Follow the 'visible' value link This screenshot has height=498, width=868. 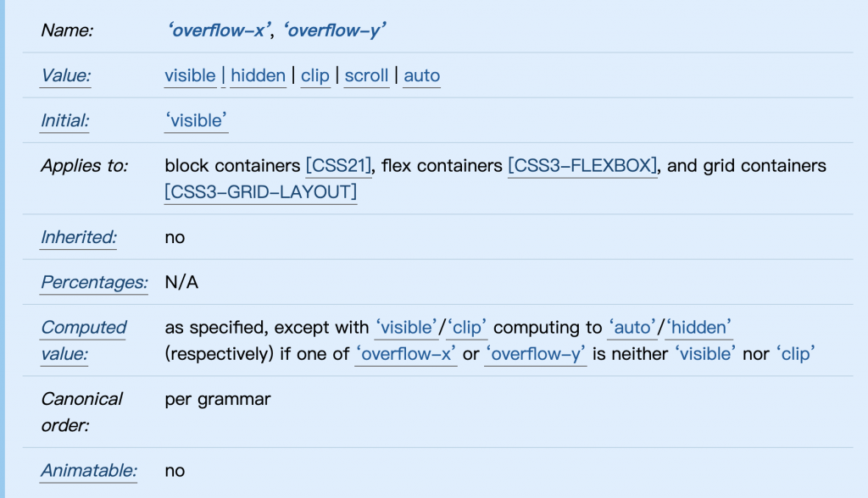[x=190, y=76]
